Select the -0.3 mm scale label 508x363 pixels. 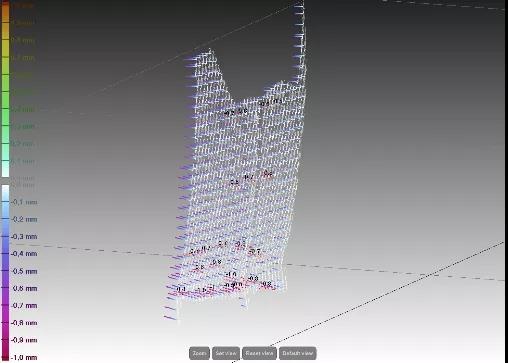[x=24, y=237]
